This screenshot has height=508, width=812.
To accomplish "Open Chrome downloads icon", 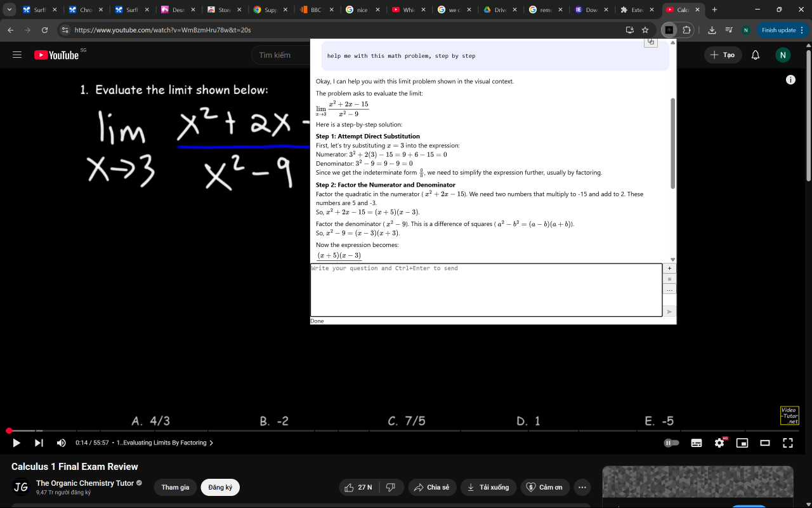I will 712,30.
